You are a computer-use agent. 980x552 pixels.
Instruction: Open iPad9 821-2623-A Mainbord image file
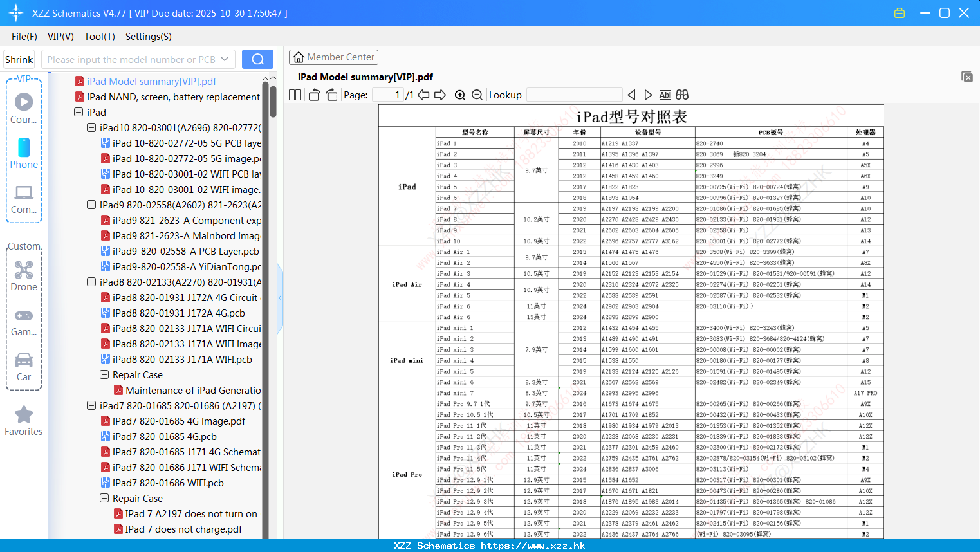click(x=187, y=235)
